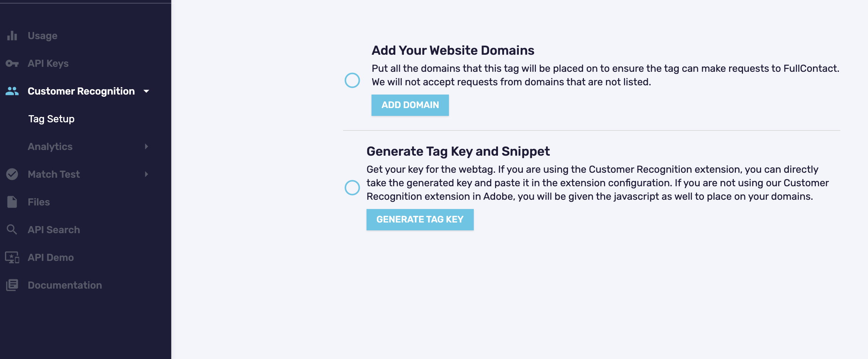Click the Usage bar chart icon
Screen dimensions: 868x359
click(x=12, y=36)
